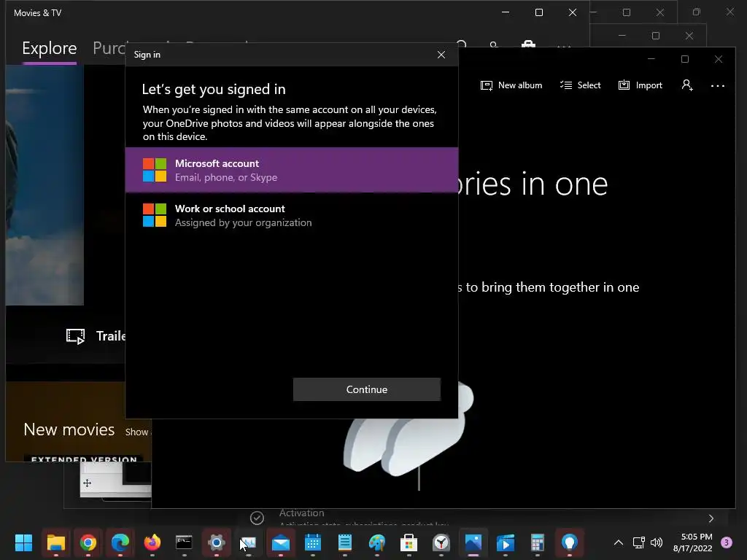Viewport: 747px width, 560px height.
Task: Launch Google Chrome from the taskbar
Action: 88,542
